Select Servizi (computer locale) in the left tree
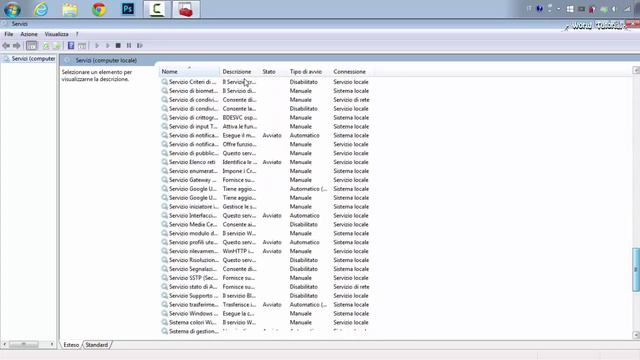 pyautogui.click(x=30, y=59)
